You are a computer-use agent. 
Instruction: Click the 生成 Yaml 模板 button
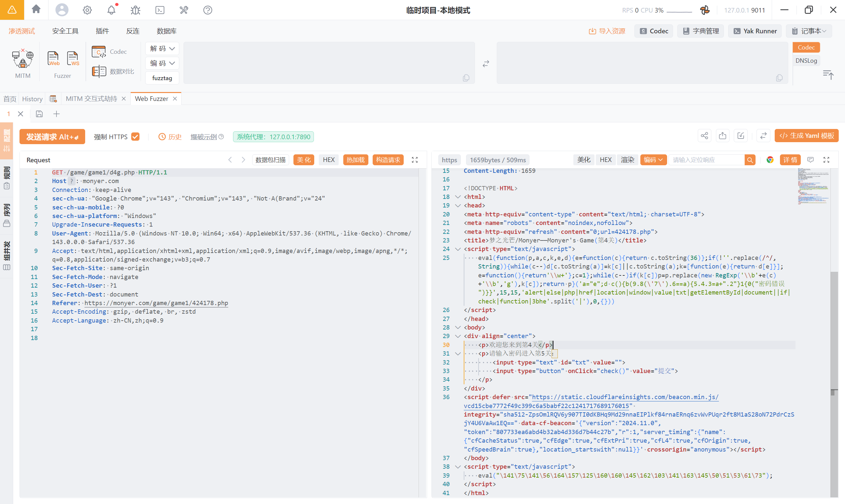(806, 136)
